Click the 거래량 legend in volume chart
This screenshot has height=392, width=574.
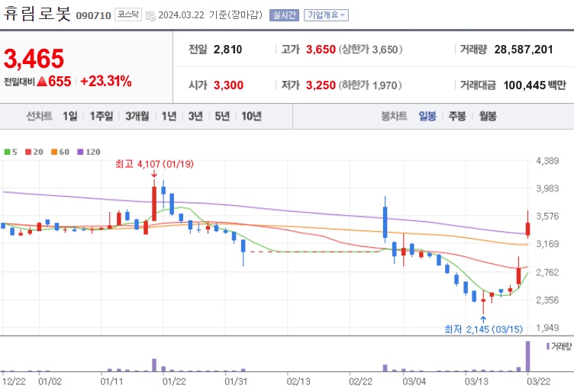tap(559, 346)
